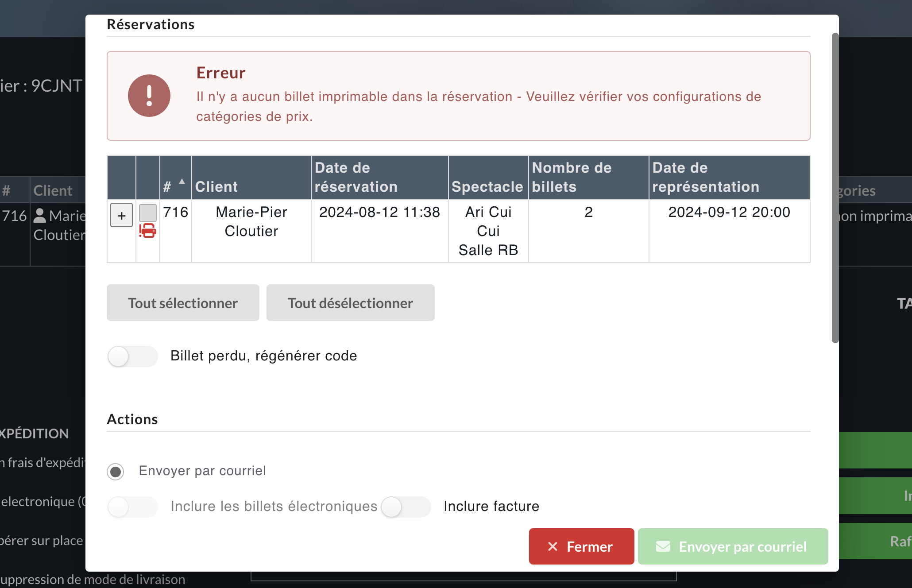912x588 pixels.
Task: Close the dialog with Fermer
Action: [x=581, y=546]
